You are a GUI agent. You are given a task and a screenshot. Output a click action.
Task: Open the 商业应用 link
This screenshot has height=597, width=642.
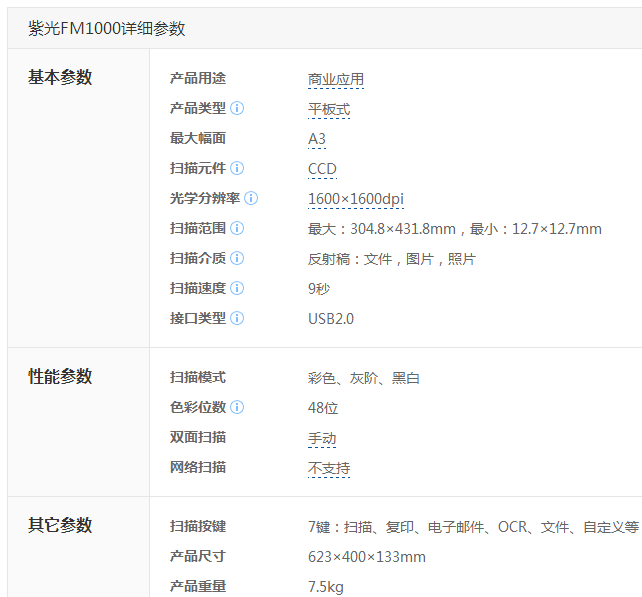336,79
